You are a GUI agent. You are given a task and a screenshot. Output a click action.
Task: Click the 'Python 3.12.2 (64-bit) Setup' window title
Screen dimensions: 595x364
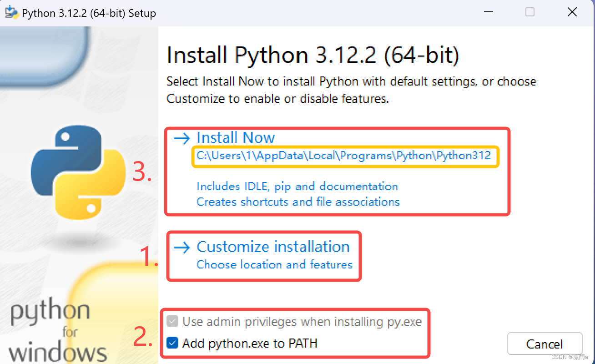click(89, 13)
